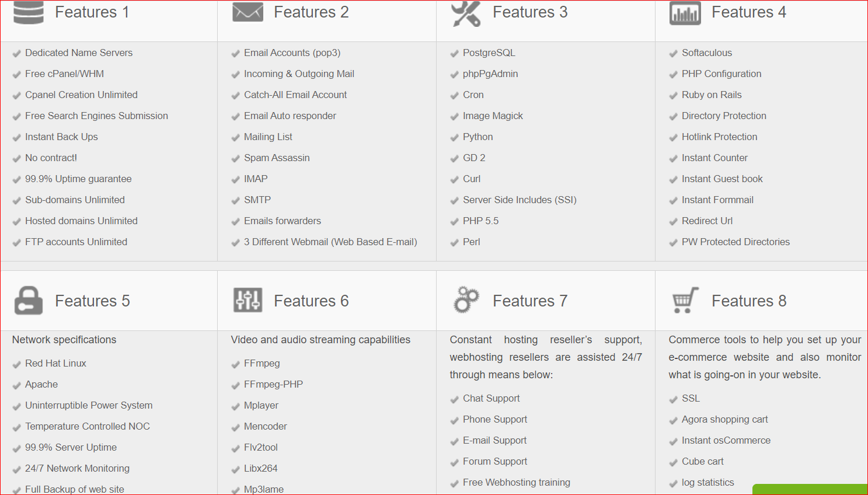Click the green button at bottom right
This screenshot has height=495, width=868.
click(x=810, y=489)
